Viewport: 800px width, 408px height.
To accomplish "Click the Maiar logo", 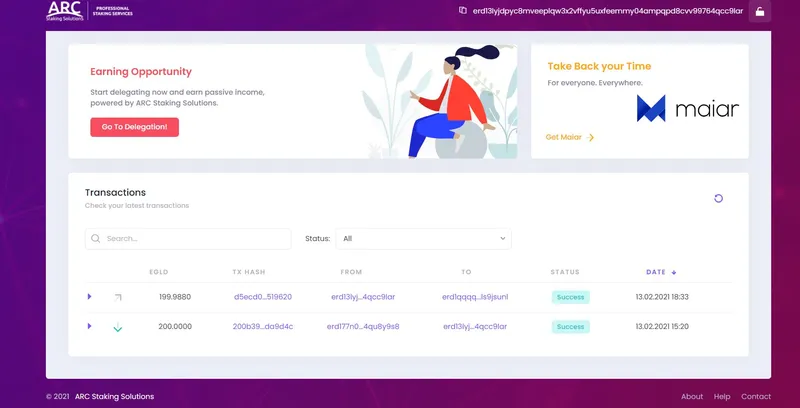I will point(688,109).
